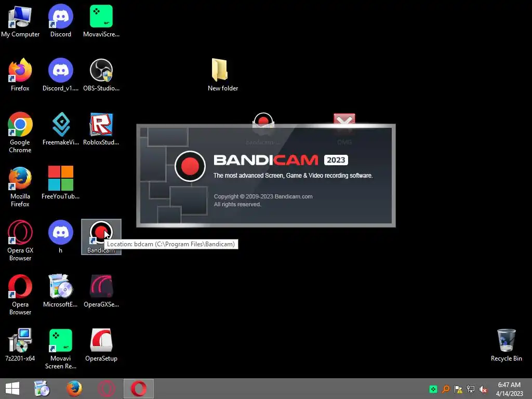Open the clock showing 6:47 AM
Viewport: 532px width, 399px height.
coord(509,389)
